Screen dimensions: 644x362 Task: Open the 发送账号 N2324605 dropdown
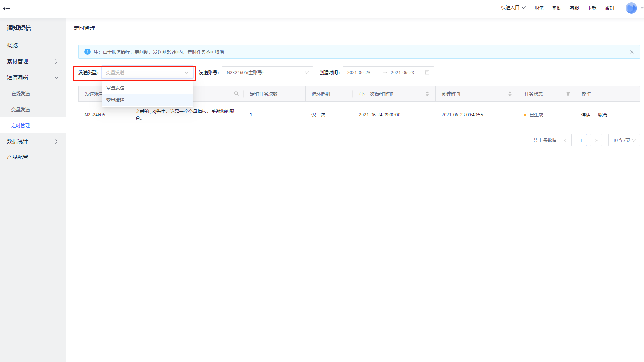268,72
